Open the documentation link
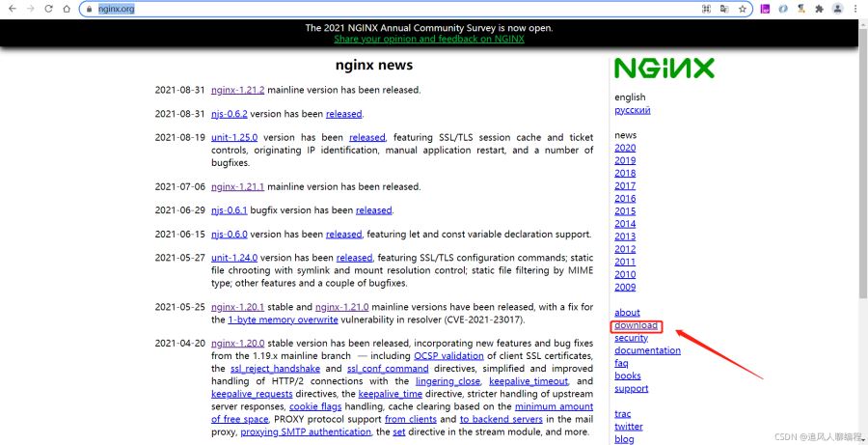Screen dimensions: 868x445 click(x=648, y=350)
